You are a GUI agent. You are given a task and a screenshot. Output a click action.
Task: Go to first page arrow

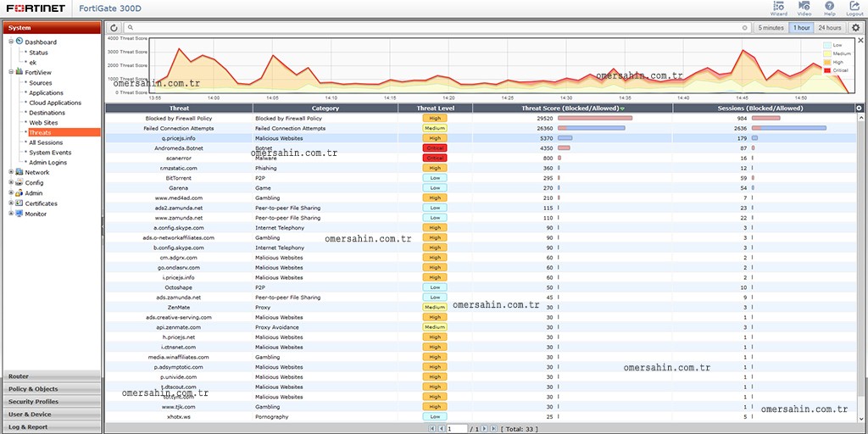431,428
